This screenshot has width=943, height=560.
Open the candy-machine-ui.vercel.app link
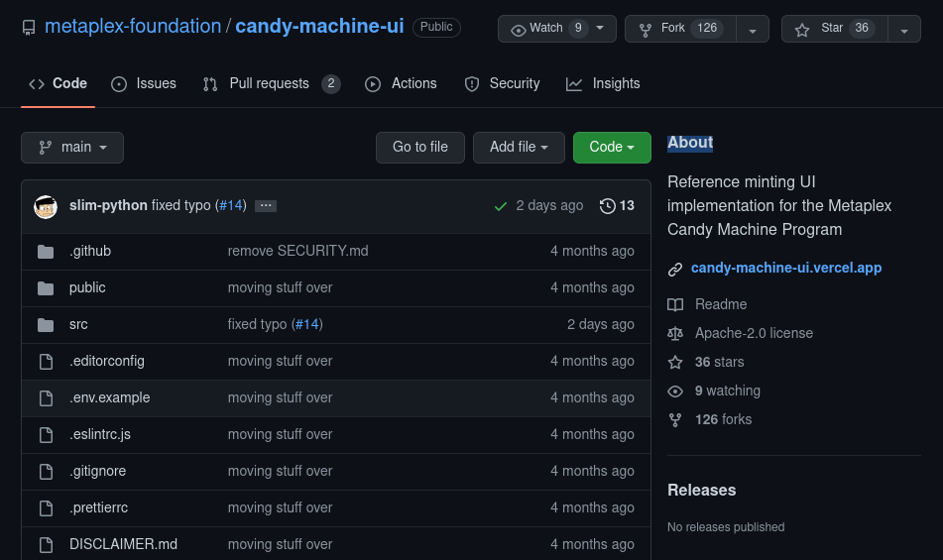pos(785,268)
